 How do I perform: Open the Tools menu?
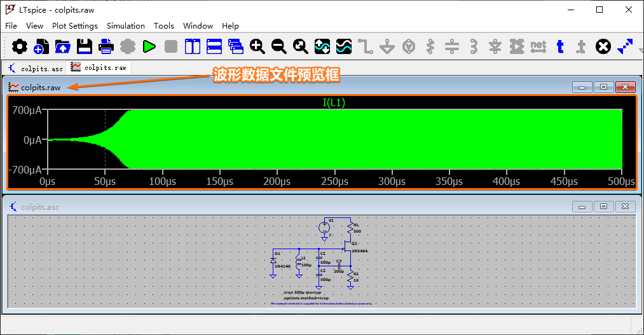click(x=164, y=26)
